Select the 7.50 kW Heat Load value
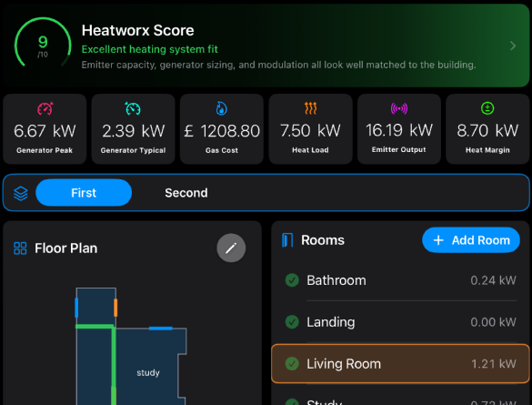This screenshot has width=532, height=405. point(310,131)
